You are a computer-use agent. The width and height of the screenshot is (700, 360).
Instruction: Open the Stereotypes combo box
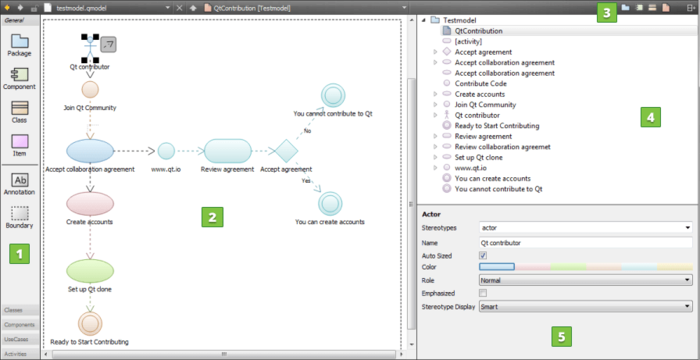coord(586,227)
